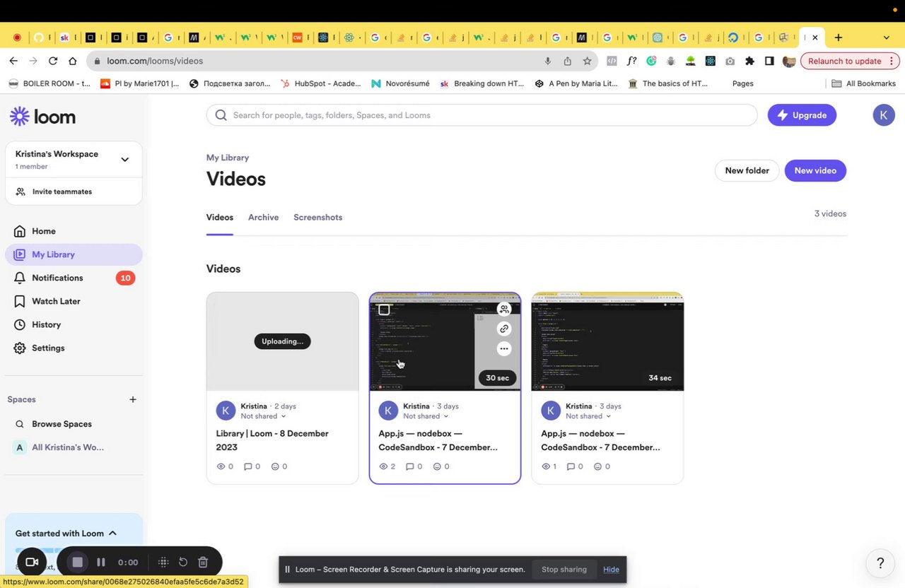905x588 pixels.
Task: Toggle the browser side panel
Action: click(769, 61)
